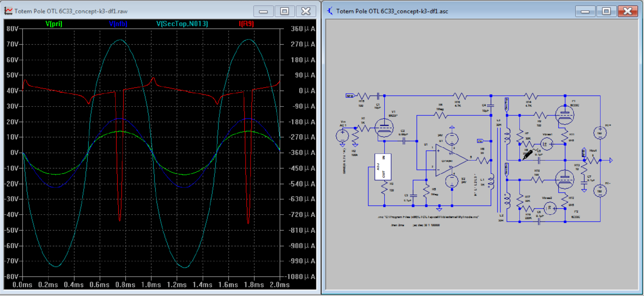Click the R11 cathode resistor

click(565, 135)
